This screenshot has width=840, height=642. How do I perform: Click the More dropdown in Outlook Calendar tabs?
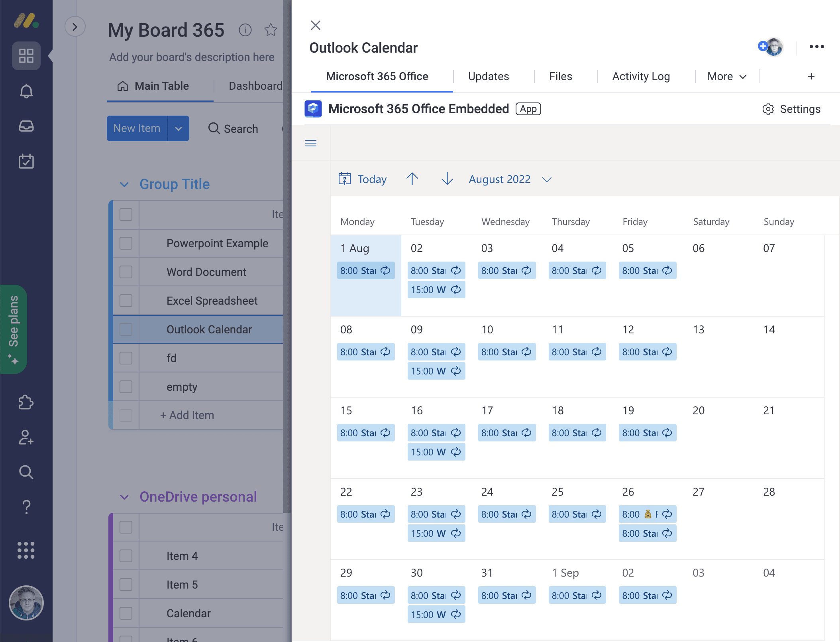(x=727, y=76)
